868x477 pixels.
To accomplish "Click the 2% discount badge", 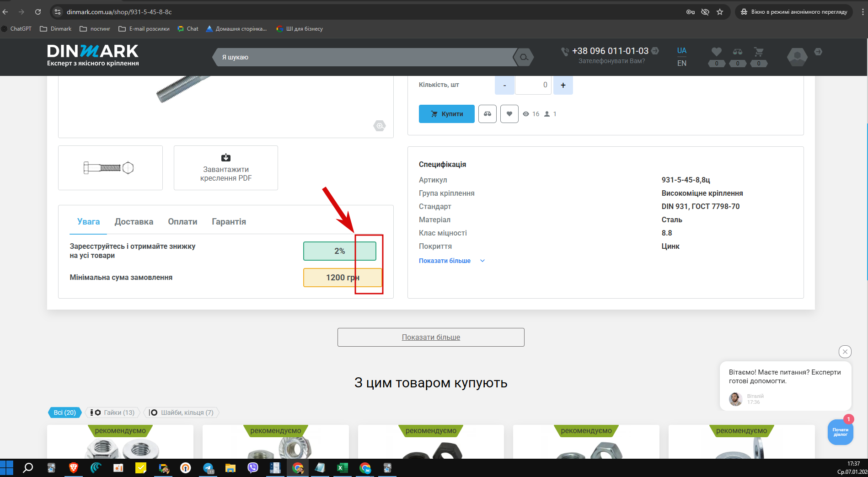I will (340, 251).
